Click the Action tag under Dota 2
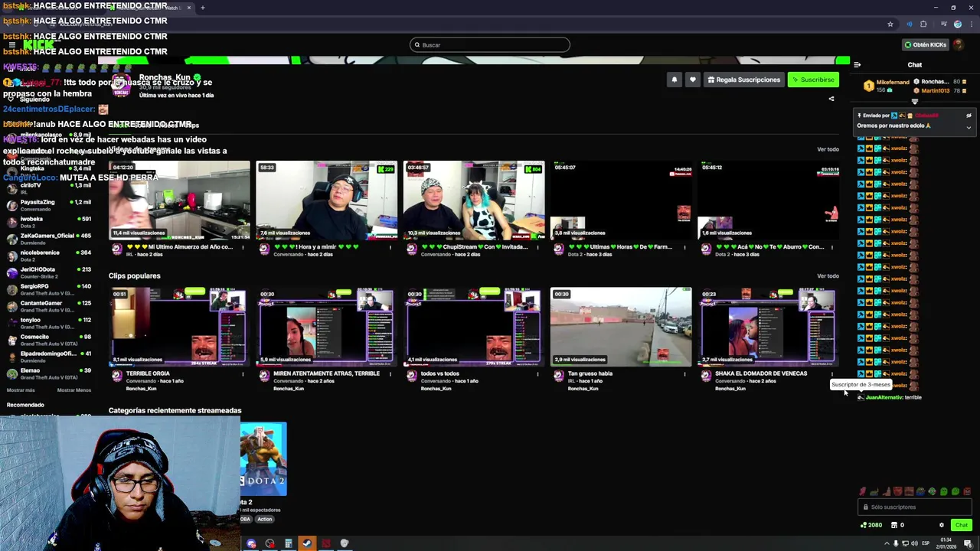The height and width of the screenshot is (551, 980). click(x=264, y=519)
